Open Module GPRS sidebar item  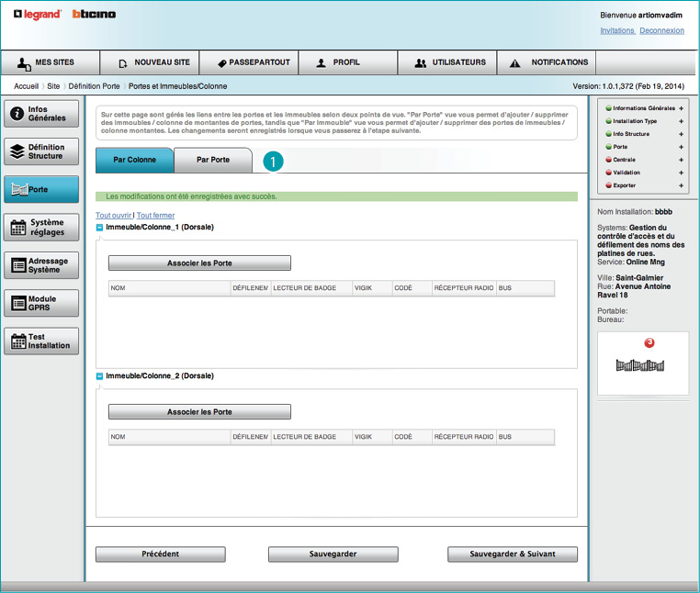pyautogui.click(x=40, y=303)
